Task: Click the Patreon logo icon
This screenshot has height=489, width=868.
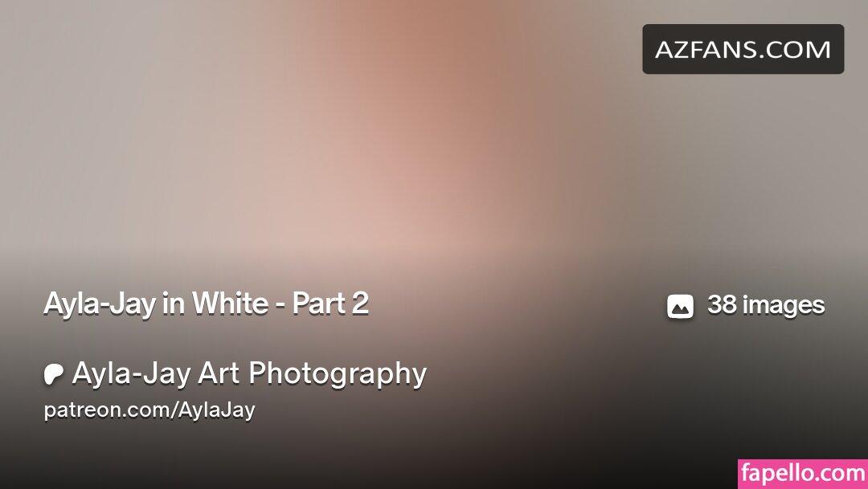Action: click(x=54, y=374)
